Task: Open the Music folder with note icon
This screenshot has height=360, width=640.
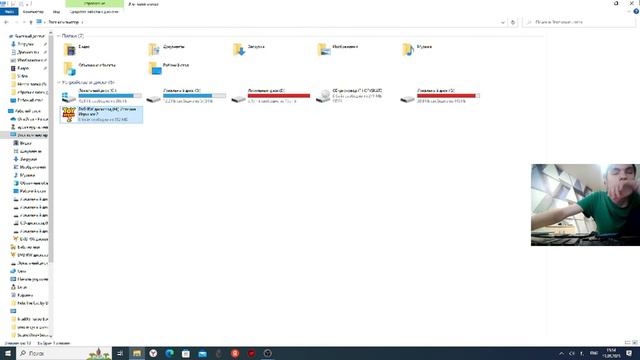Action: (417, 49)
